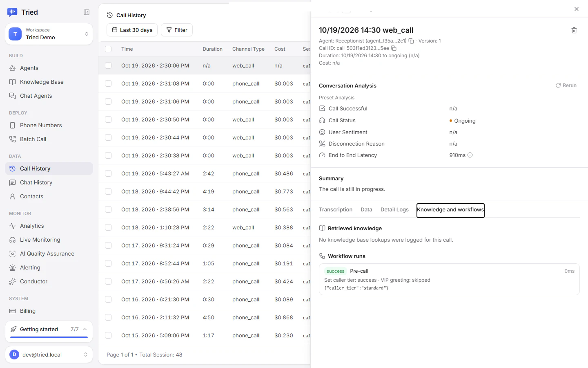The width and height of the screenshot is (588, 368).
Task: Open the Tried Demo workspace switcher
Action: click(x=49, y=34)
